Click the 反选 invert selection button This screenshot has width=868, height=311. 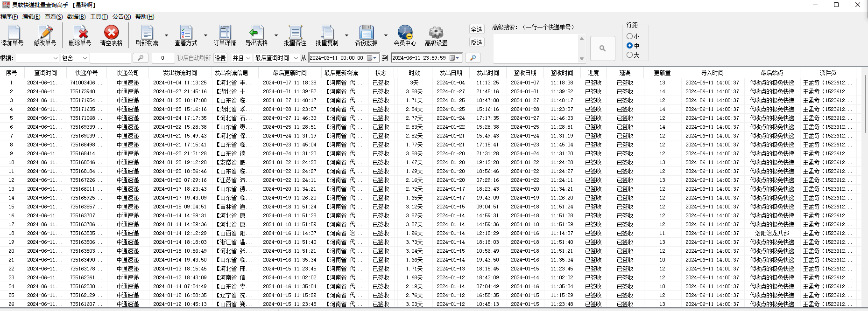477,42
